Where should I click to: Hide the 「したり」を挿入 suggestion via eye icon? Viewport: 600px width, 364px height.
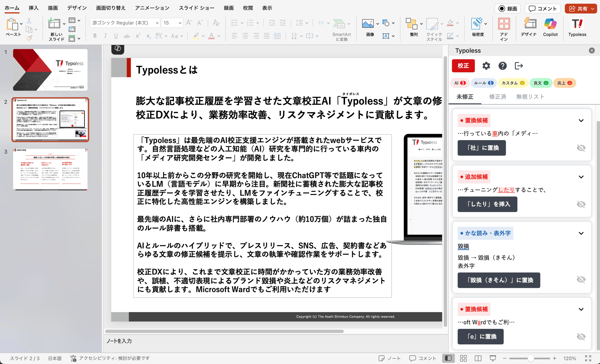pos(581,204)
